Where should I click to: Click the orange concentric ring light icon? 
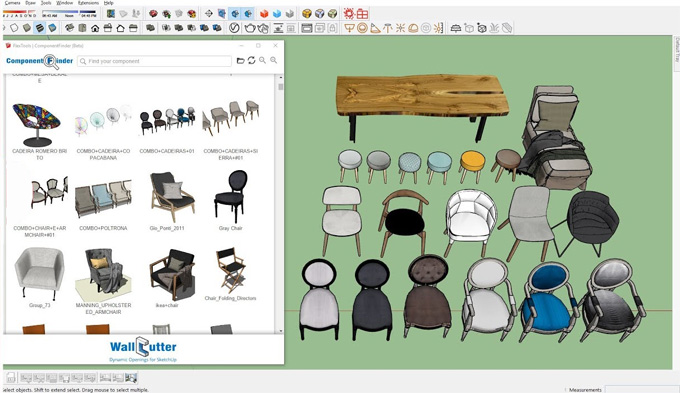362,28
